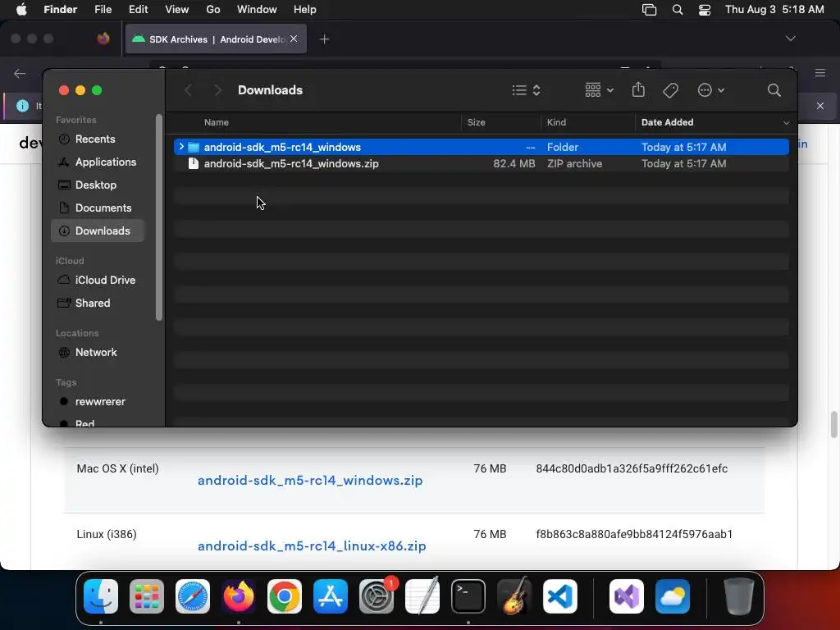Click the Finder forward navigation arrow
Screen dimensions: 840x630
pos(217,90)
